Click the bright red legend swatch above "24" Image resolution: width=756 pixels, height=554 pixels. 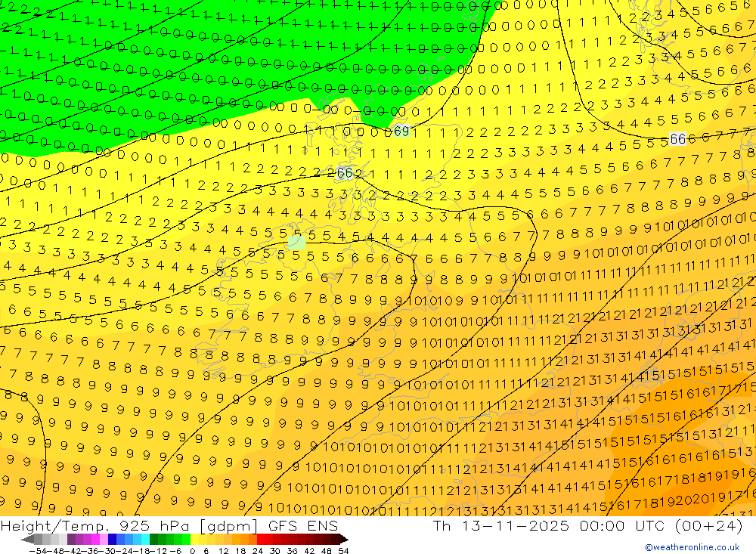tap(261, 540)
